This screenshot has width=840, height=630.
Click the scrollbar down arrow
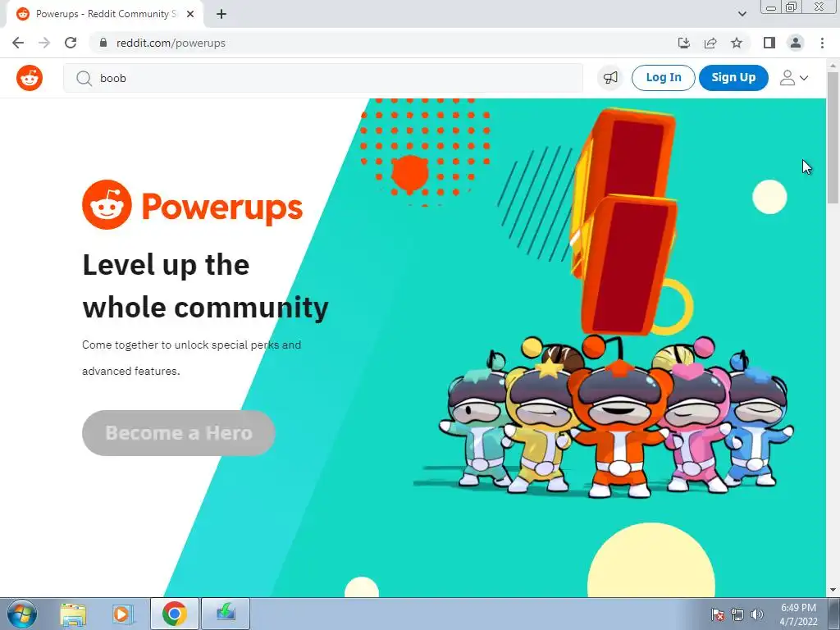coord(833,591)
